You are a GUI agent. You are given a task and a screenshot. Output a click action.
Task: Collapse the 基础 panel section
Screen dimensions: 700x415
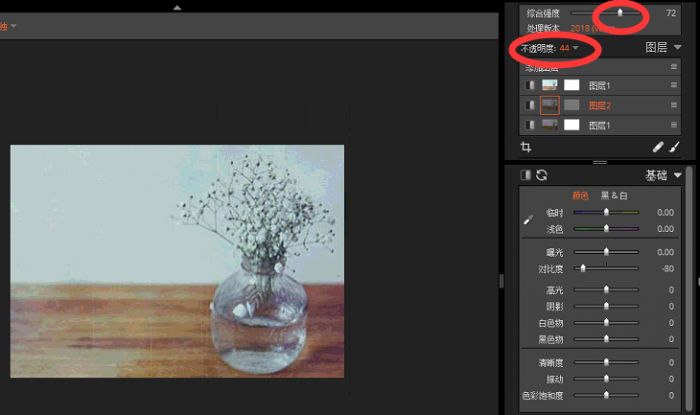pos(677,176)
